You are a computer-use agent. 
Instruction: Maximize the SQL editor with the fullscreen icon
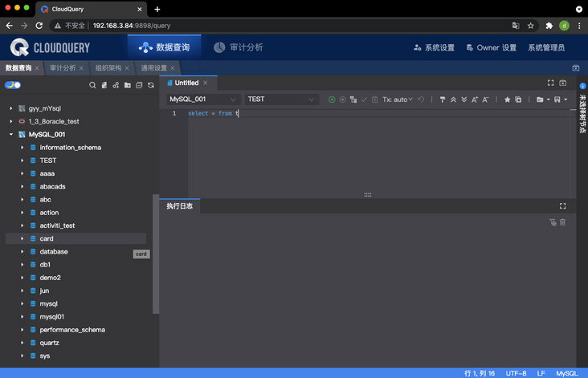[550, 83]
